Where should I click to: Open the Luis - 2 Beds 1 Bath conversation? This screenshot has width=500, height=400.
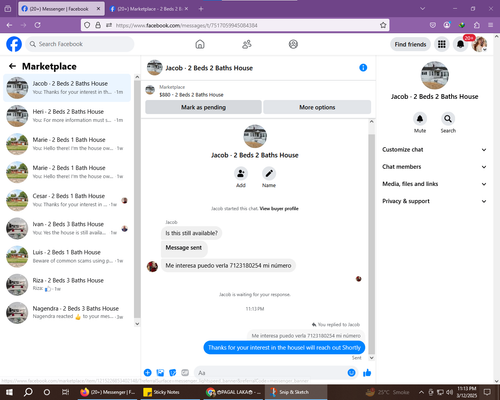point(67,256)
